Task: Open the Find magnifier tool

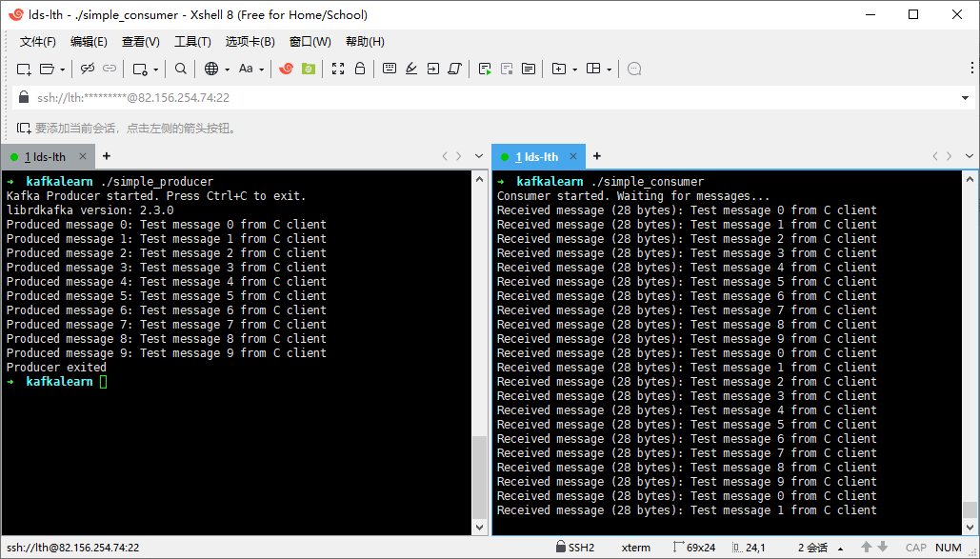Action: tap(181, 69)
